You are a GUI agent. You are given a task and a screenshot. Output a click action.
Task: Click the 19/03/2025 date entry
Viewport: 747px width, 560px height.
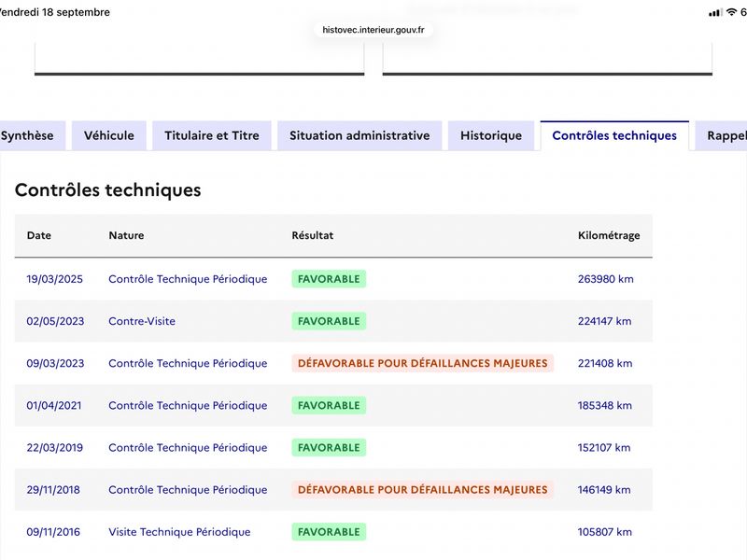click(55, 279)
